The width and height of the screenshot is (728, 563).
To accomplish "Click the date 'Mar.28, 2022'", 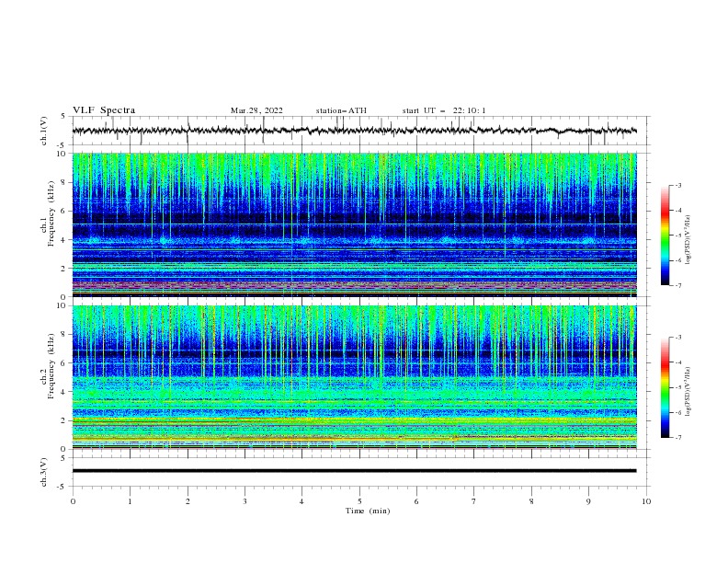I will pyautogui.click(x=256, y=110).
